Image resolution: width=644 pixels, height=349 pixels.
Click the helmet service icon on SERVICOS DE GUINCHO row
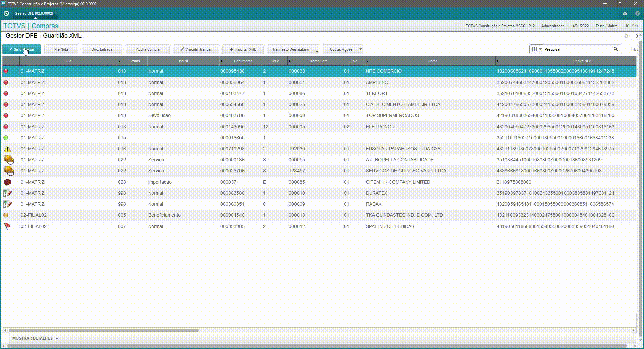coord(9,171)
